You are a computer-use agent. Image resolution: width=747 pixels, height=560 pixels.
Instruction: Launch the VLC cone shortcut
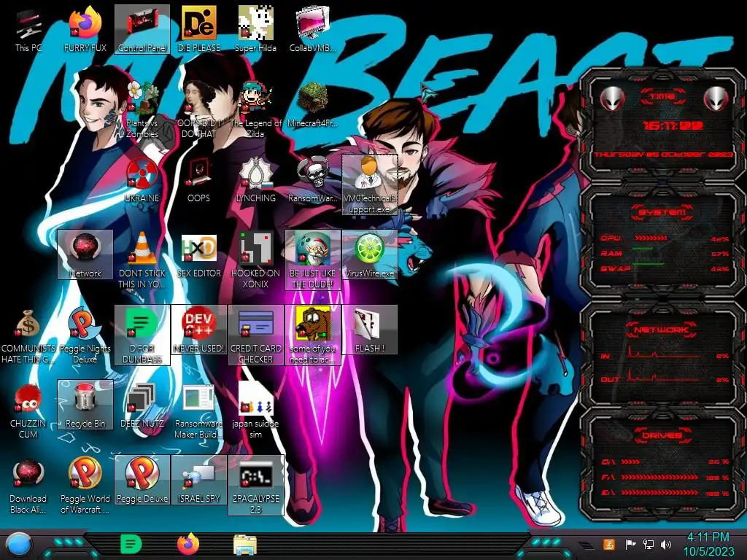point(142,260)
